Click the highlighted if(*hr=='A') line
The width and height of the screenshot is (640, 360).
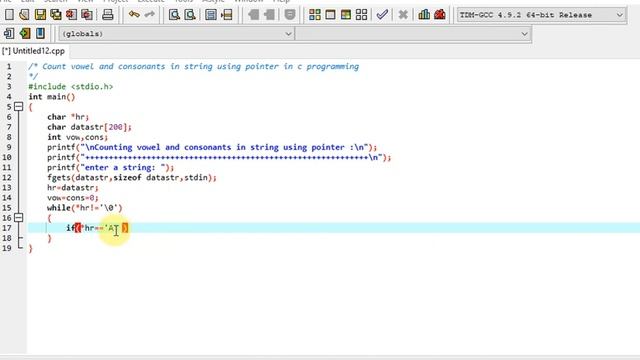(x=97, y=228)
